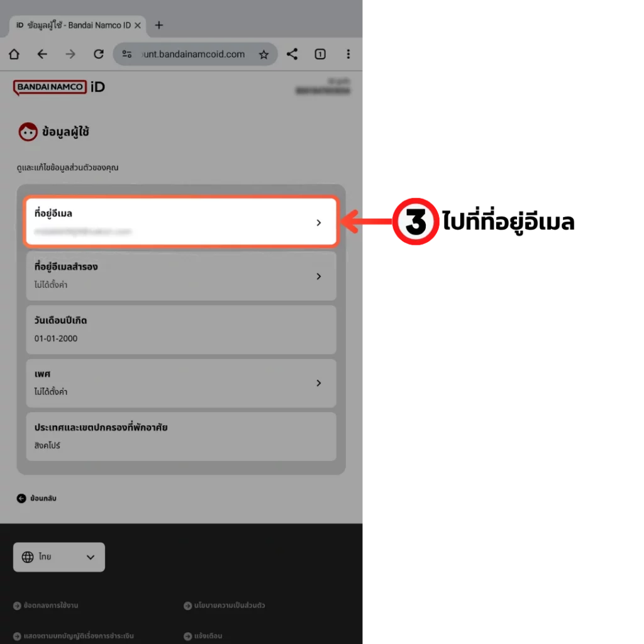Viewport: 644px width, 644px height.
Task: Open the ที่อยู่อีเมล email address row
Action: tap(181, 222)
